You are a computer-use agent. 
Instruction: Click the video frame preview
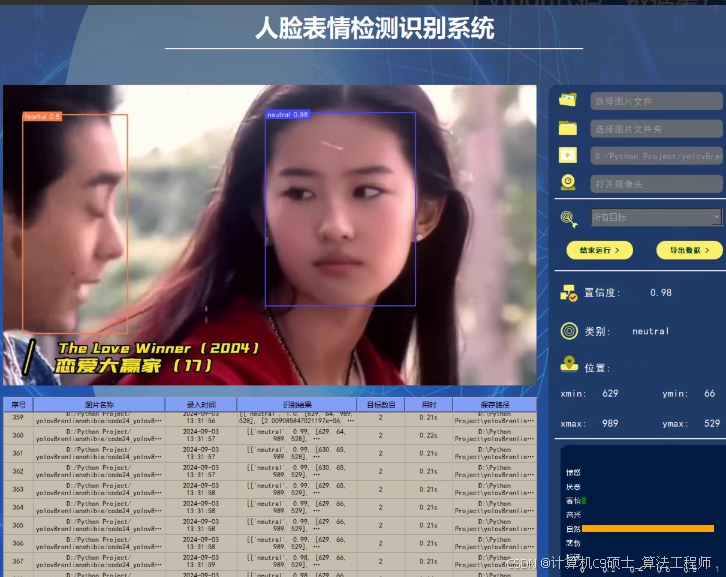(270, 235)
